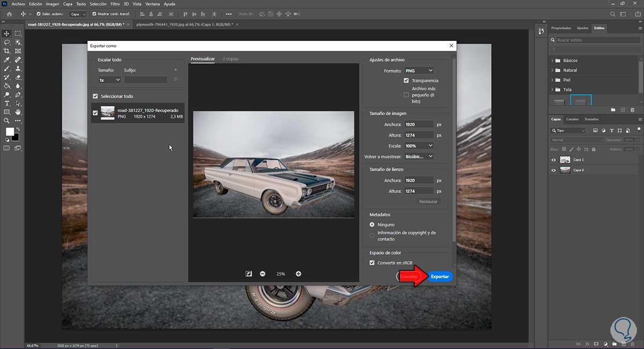
Task: Open the Formato PNG dropdown
Action: (419, 71)
